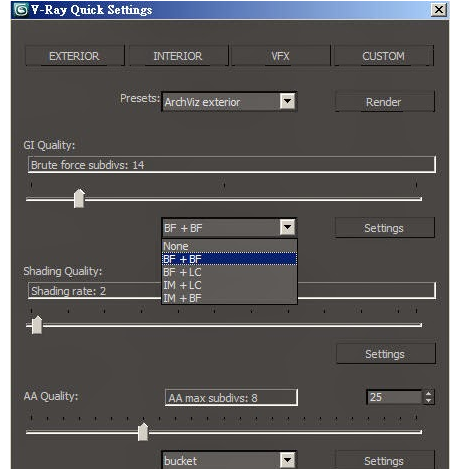Adjust the Shading Quality slider handle

pos(37,325)
